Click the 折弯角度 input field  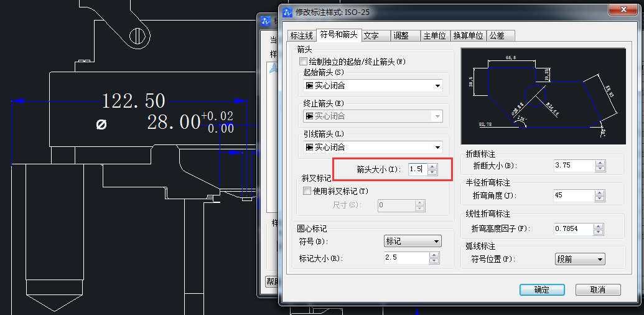coord(574,195)
